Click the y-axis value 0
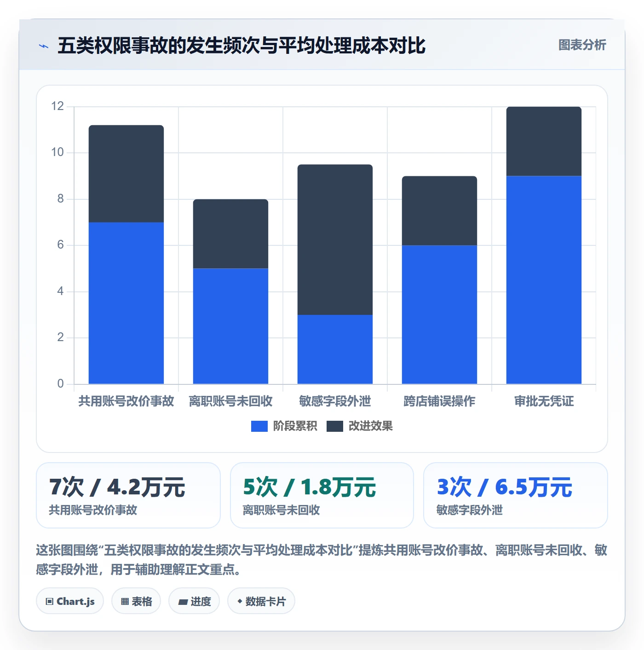 click(60, 383)
